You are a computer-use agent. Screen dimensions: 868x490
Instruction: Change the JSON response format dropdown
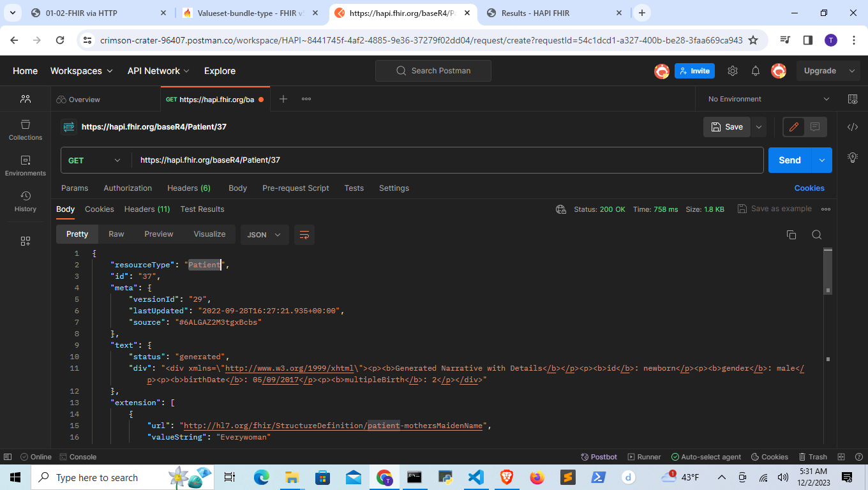pos(265,235)
